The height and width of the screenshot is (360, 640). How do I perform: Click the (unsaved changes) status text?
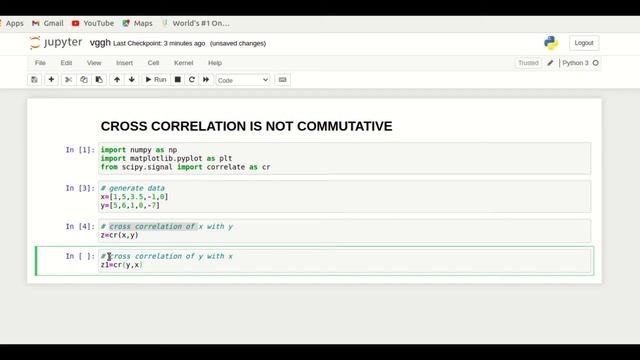(x=238, y=43)
